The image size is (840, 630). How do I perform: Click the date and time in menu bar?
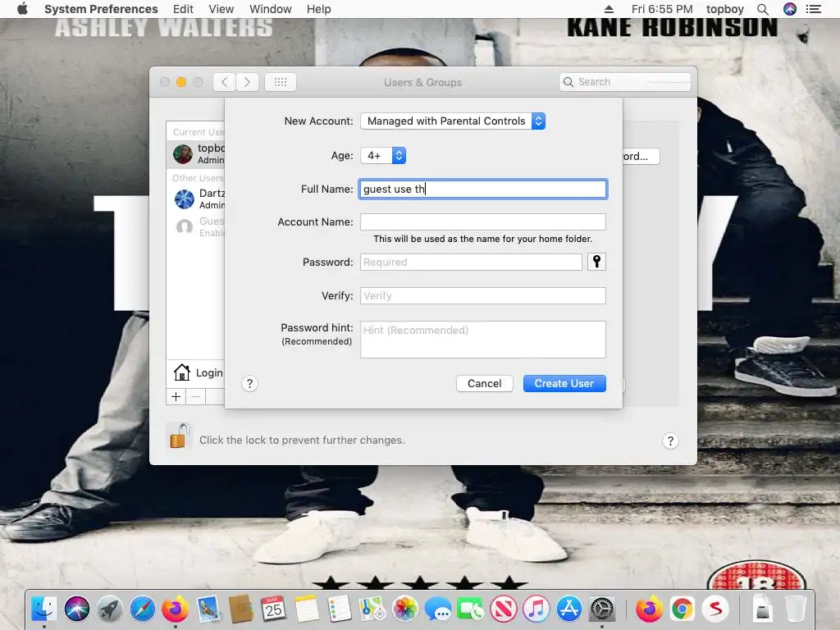(x=662, y=9)
